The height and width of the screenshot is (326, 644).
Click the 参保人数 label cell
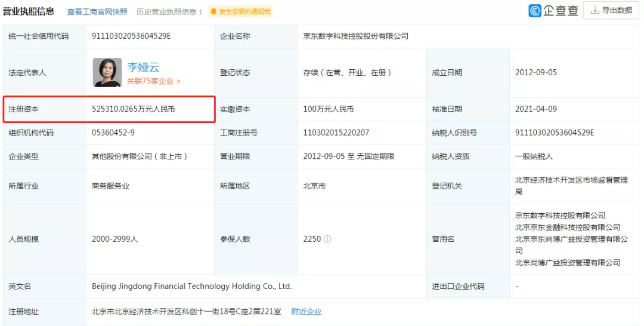click(256, 239)
